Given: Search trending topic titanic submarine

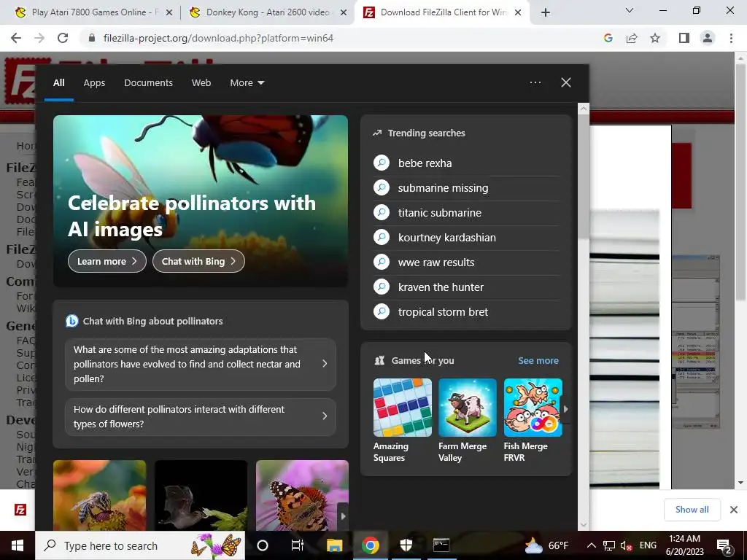Looking at the screenshot, I should pyautogui.click(x=466, y=212).
